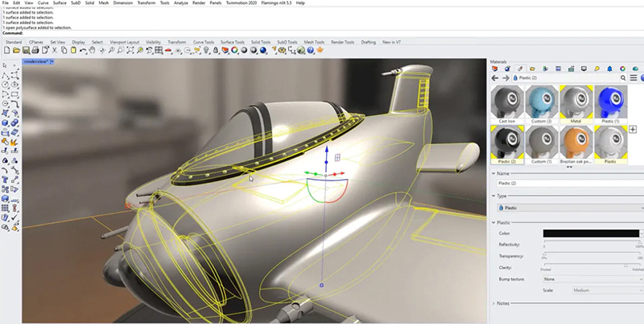
Task: Open the material Type dropdown showing Plastic
Action: click(568, 207)
